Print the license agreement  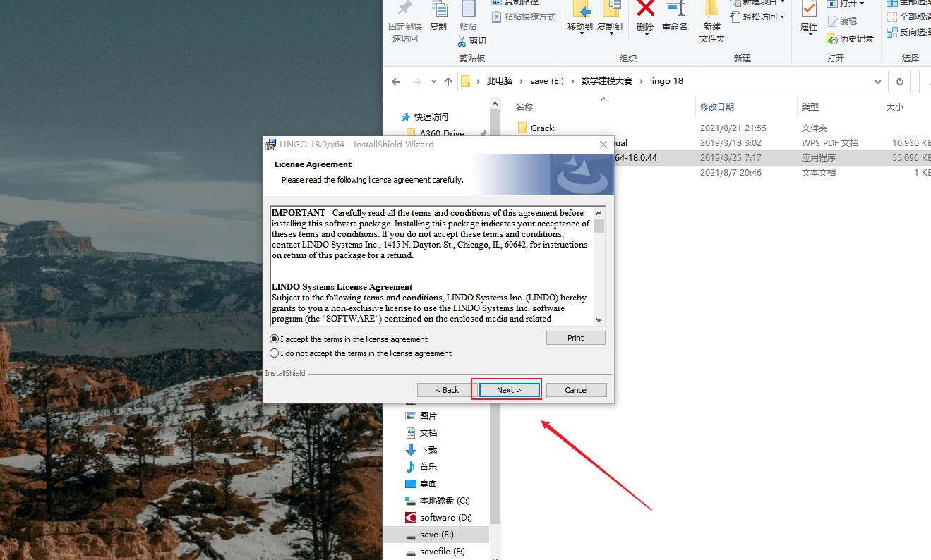(x=576, y=338)
